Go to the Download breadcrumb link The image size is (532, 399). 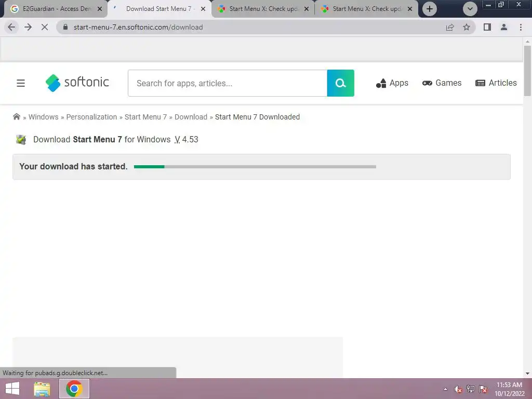191,117
